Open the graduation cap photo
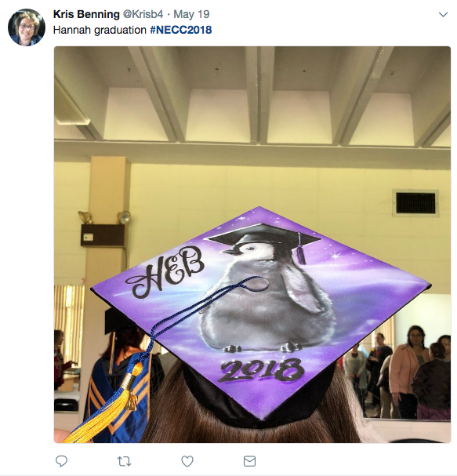 (x=252, y=245)
